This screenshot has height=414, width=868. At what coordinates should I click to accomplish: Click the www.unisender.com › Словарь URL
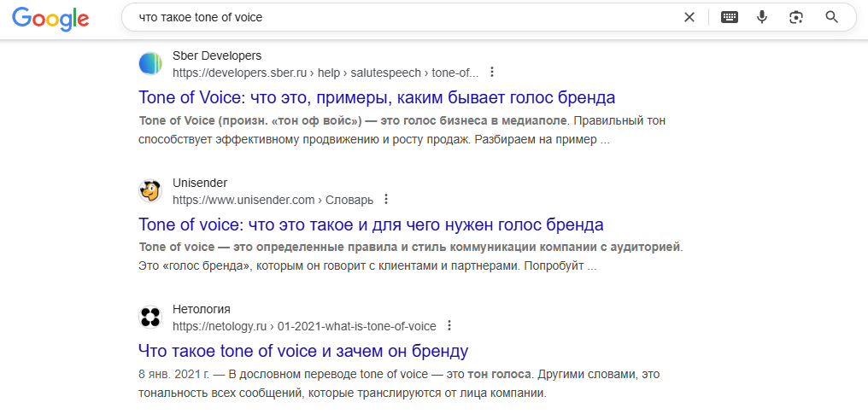[273, 200]
